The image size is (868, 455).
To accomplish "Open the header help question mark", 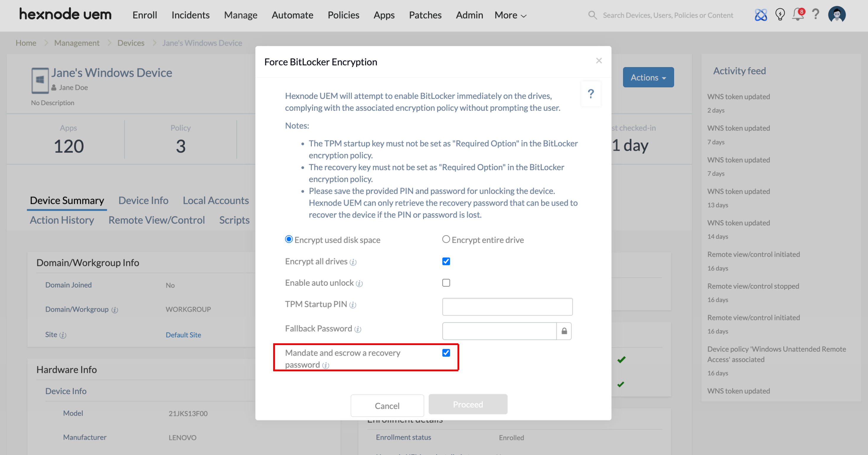I will (815, 14).
